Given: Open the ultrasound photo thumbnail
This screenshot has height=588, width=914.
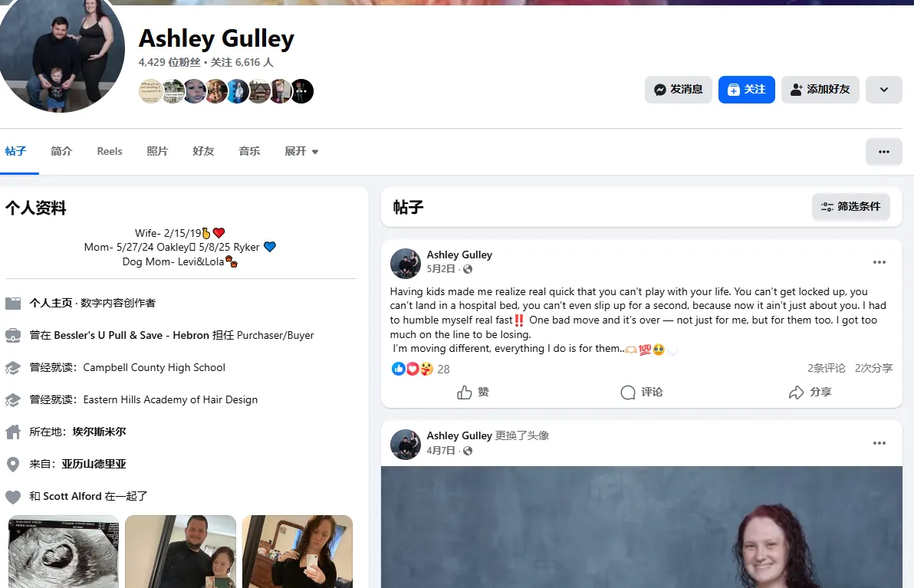Looking at the screenshot, I should pyautogui.click(x=64, y=551).
